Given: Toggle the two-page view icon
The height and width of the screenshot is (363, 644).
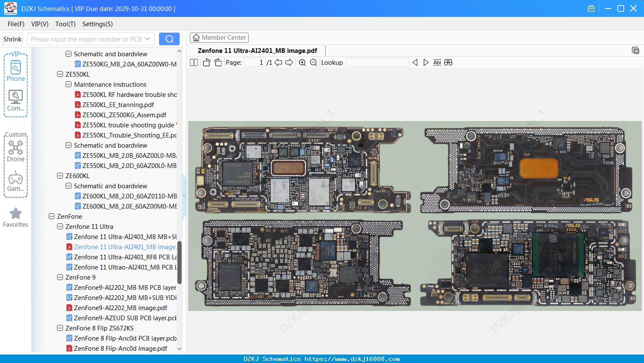Looking at the screenshot, I should pyautogui.click(x=194, y=63).
